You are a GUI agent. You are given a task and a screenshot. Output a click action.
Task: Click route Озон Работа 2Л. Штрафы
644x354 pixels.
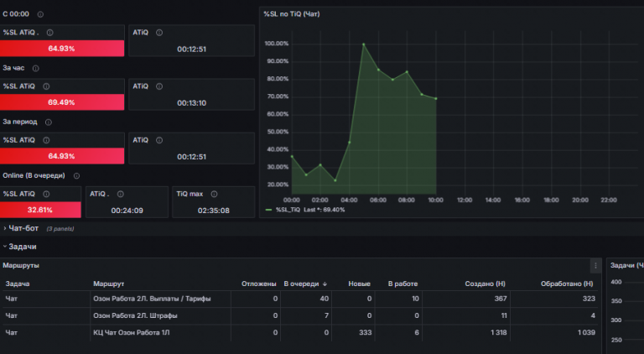[135, 315]
